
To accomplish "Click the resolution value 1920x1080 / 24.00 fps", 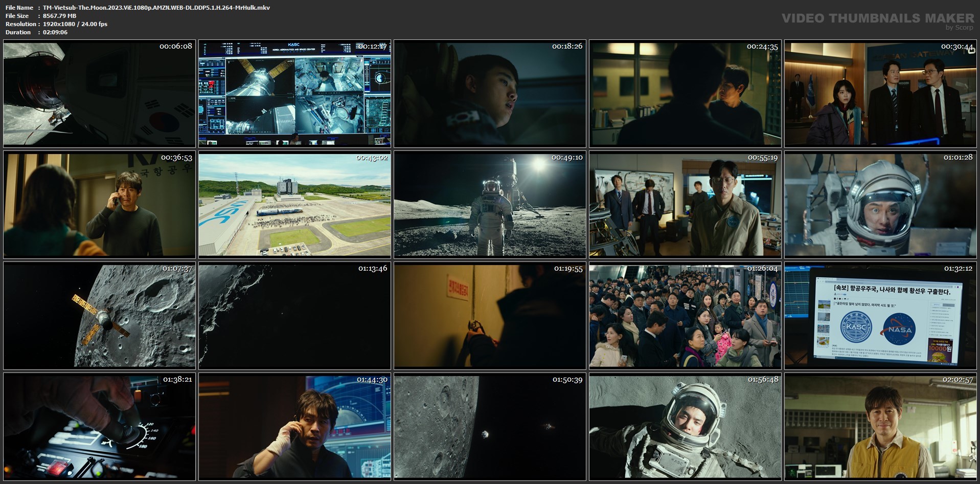I will point(75,24).
